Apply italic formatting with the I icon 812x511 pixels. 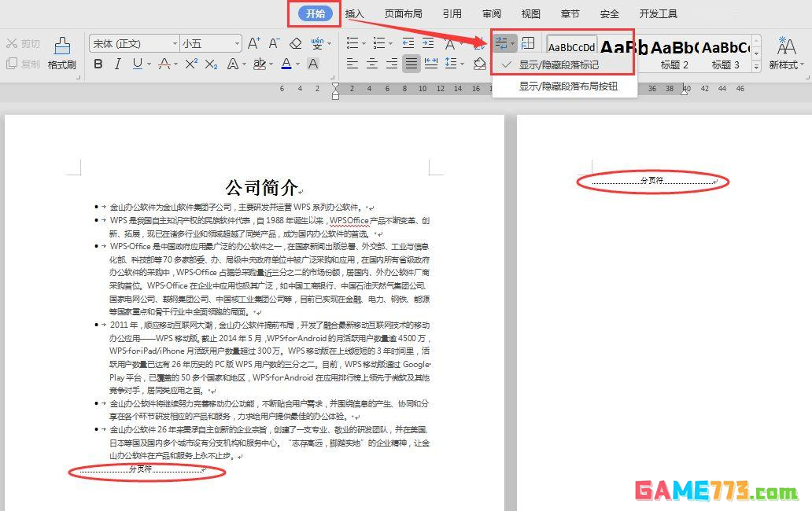click(118, 64)
